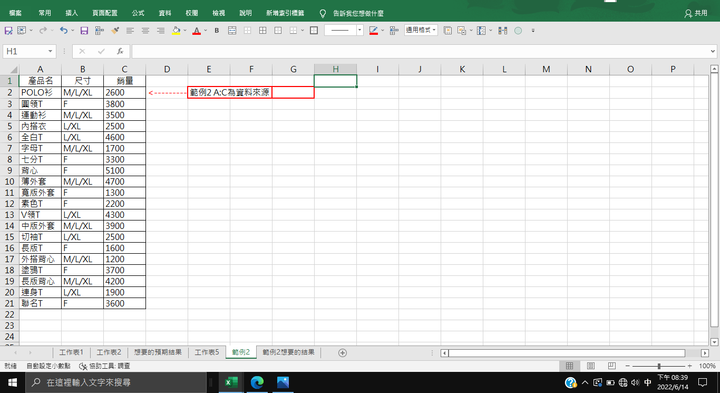The width and height of the screenshot is (720, 393).
Task: Switch to sheet tab 範例2想要的結果
Action: tap(288, 352)
